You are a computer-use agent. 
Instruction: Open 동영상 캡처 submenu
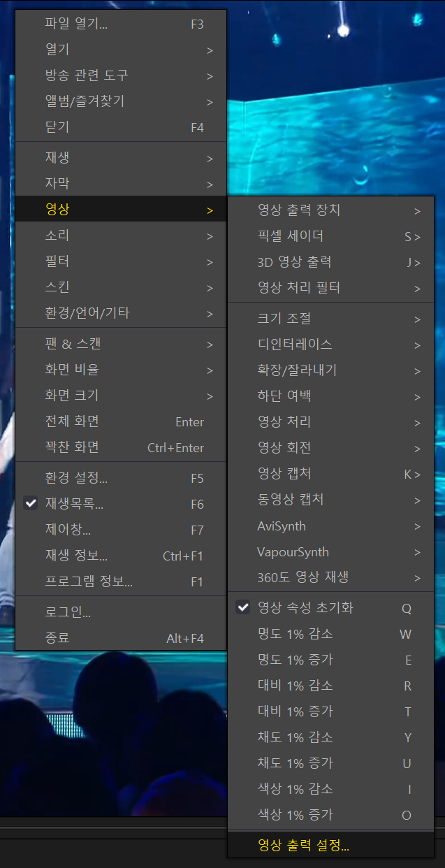pos(330,500)
